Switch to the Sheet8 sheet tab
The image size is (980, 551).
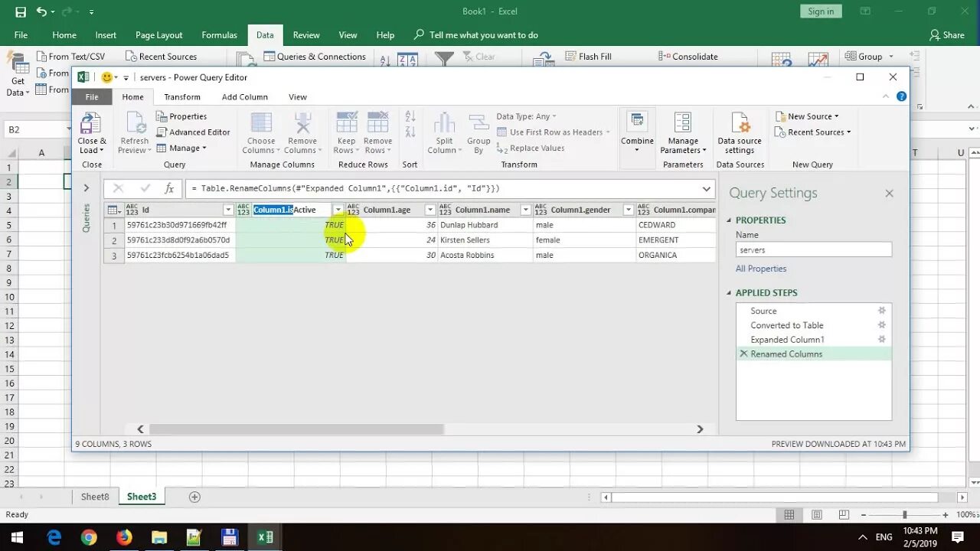point(95,497)
